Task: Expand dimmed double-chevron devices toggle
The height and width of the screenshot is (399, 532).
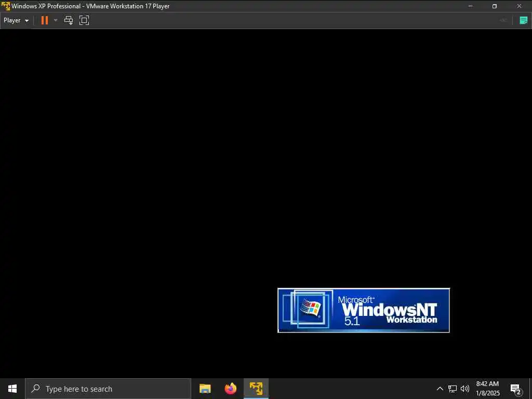Action: pos(503,20)
